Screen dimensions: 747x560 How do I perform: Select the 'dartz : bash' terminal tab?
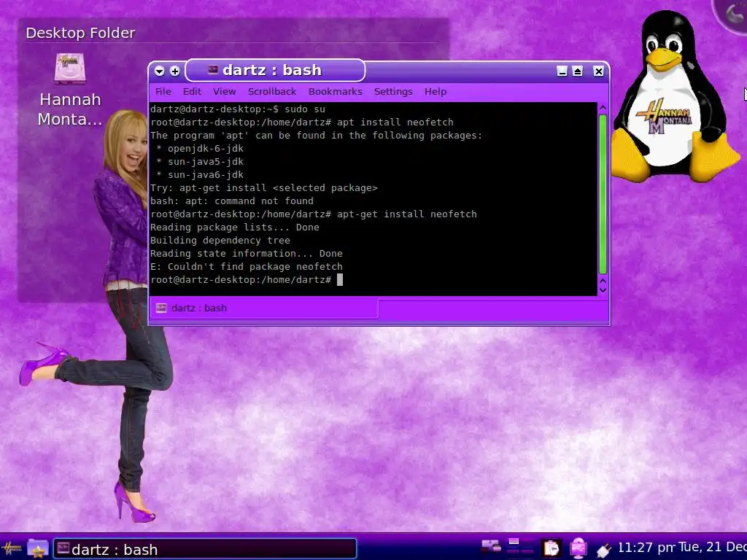click(264, 308)
